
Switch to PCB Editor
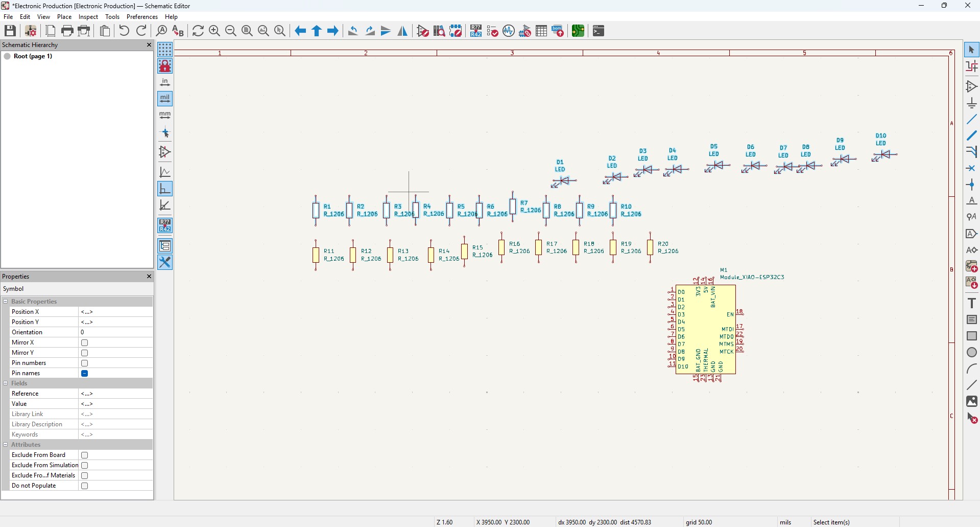pyautogui.click(x=578, y=31)
